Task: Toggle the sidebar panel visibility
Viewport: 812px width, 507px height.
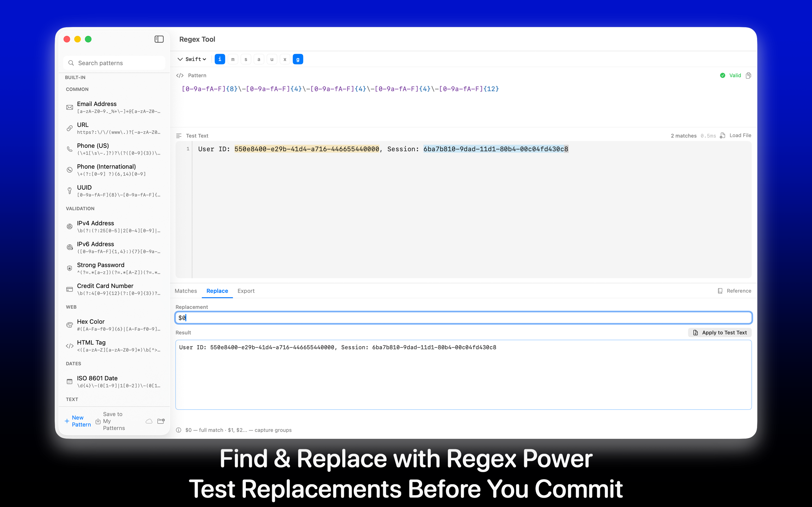Action: tap(159, 39)
